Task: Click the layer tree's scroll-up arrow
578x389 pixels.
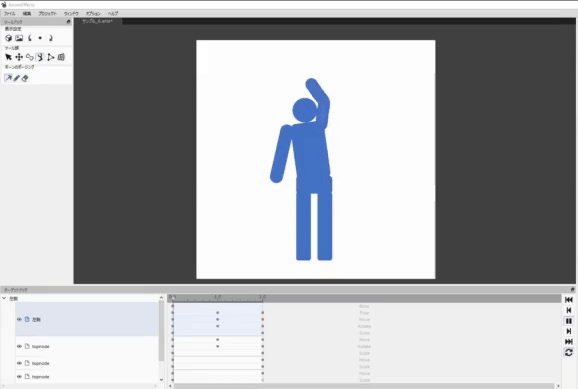Action: [161, 298]
